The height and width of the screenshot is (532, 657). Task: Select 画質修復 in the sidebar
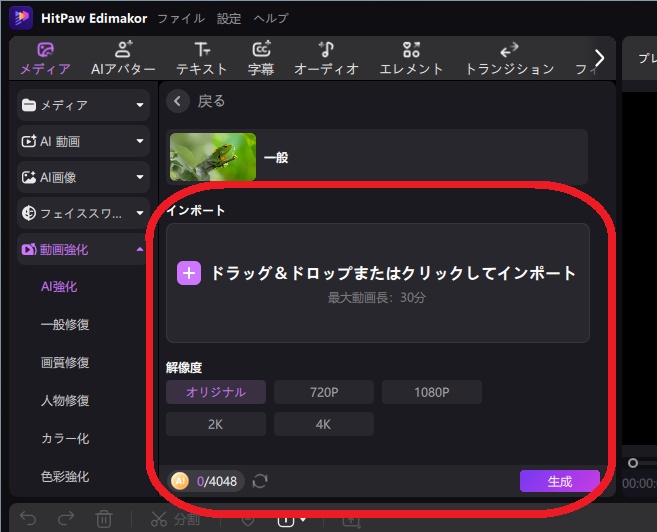[x=65, y=362]
